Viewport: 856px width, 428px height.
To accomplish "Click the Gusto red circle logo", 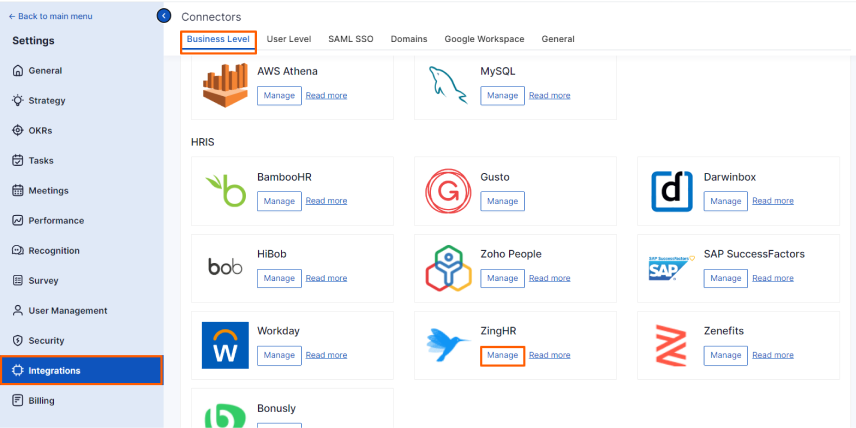I will click(x=448, y=191).
